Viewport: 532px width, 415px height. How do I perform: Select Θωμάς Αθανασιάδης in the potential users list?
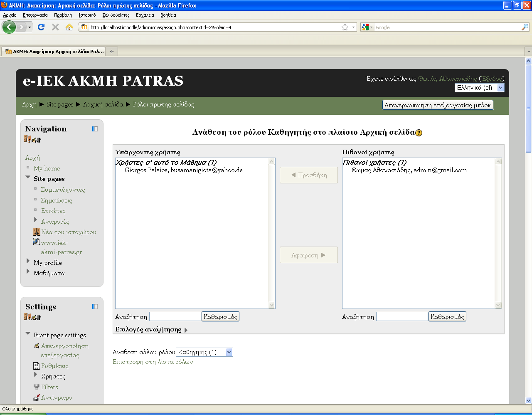(x=409, y=170)
